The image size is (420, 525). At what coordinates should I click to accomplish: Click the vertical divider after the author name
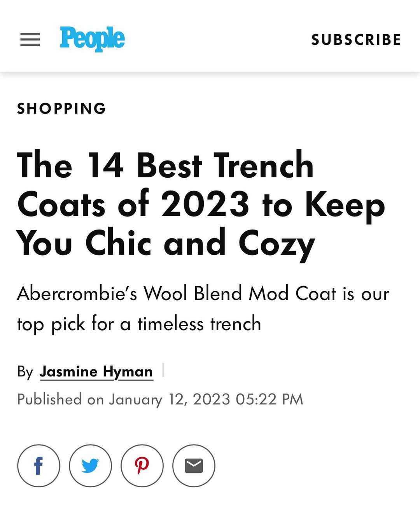[163, 370]
